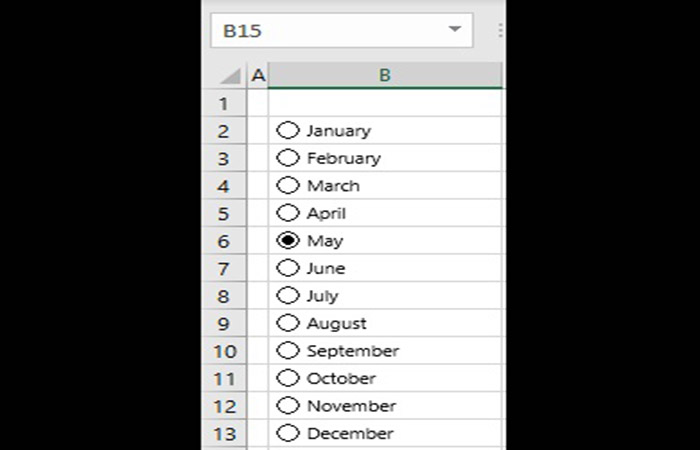This screenshot has height=450, width=700.
Task: Open the Name Box dropdown arrow
Action: (456, 30)
